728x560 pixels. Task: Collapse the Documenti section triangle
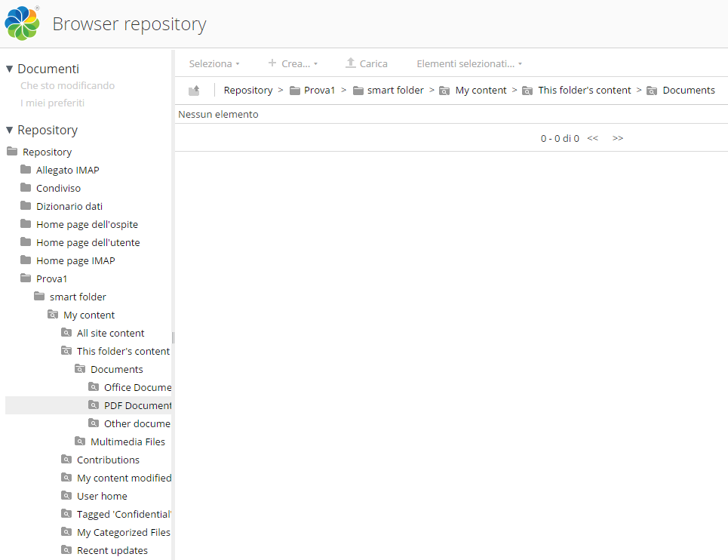9,69
